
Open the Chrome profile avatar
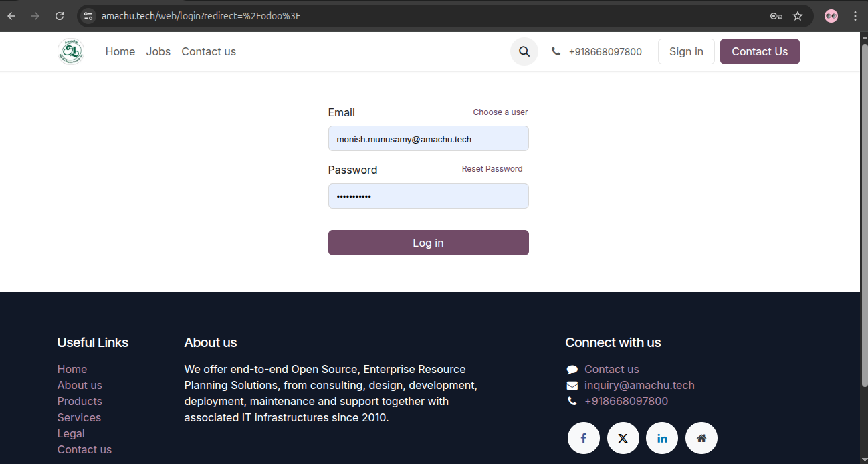(831, 16)
